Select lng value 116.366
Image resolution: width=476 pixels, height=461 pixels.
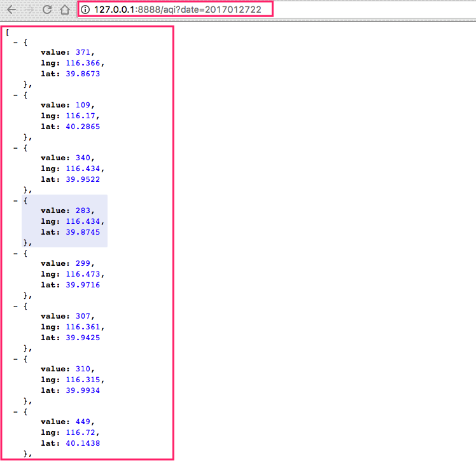tap(83, 63)
